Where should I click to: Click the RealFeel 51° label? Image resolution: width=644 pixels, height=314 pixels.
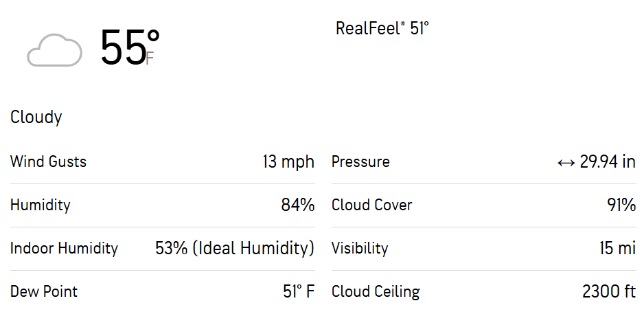pyautogui.click(x=382, y=28)
